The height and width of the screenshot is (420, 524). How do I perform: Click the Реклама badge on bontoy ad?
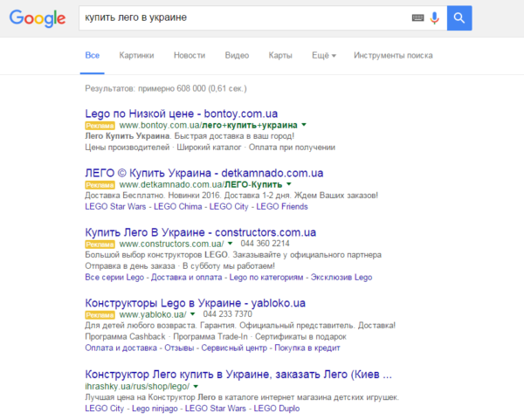[x=100, y=126]
